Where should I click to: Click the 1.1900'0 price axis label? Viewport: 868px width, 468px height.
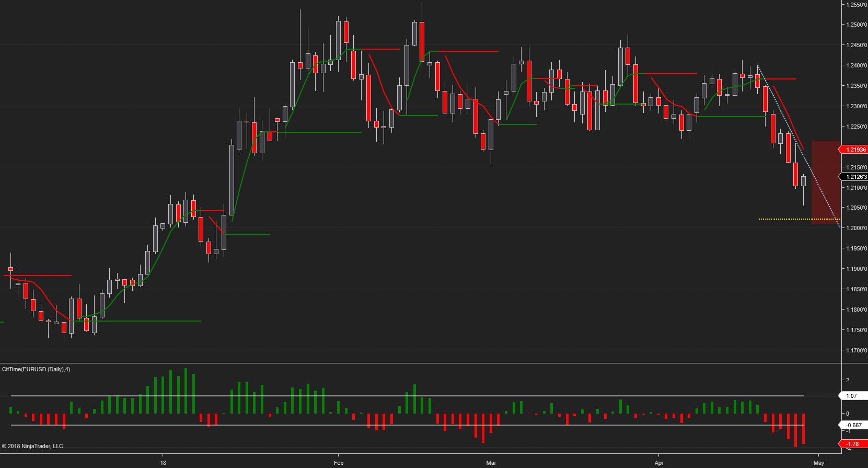(857, 269)
